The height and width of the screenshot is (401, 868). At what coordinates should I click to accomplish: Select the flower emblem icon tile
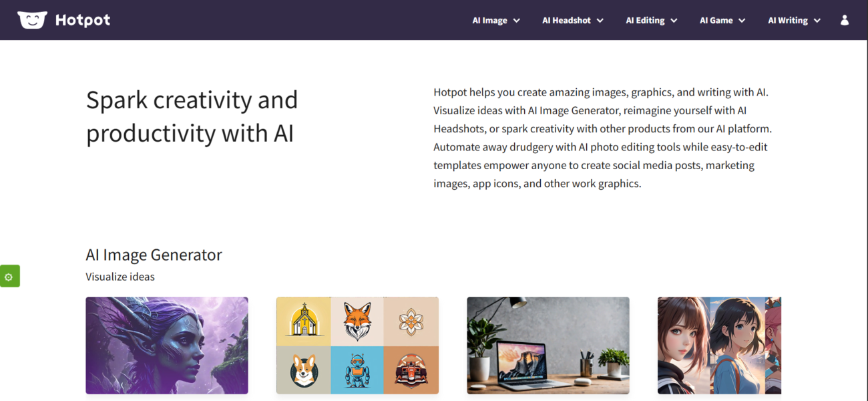(x=411, y=321)
